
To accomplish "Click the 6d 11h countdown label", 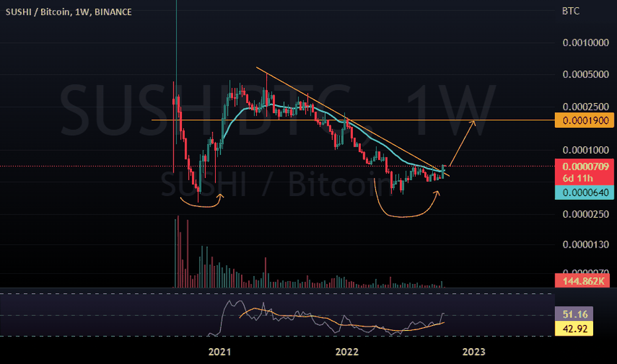I will click(x=577, y=178).
